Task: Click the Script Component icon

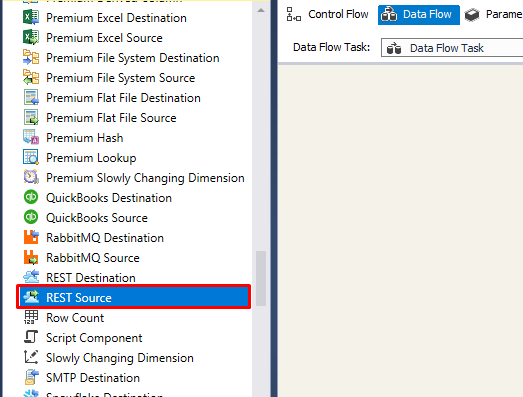Action: point(31,338)
